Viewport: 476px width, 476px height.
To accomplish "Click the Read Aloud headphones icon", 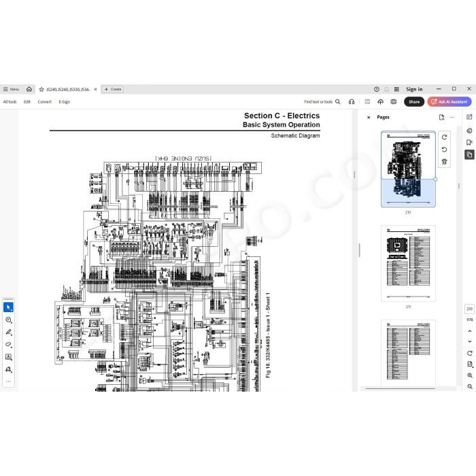I will [x=352, y=102].
